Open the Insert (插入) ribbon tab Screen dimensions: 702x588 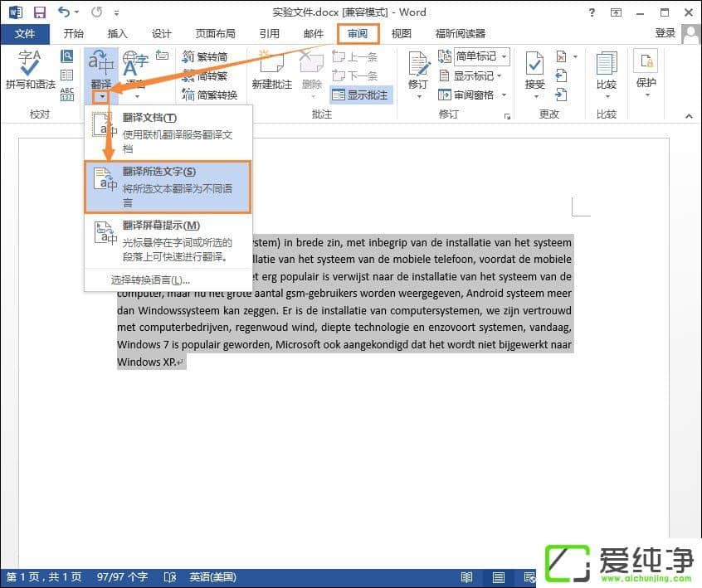click(118, 34)
